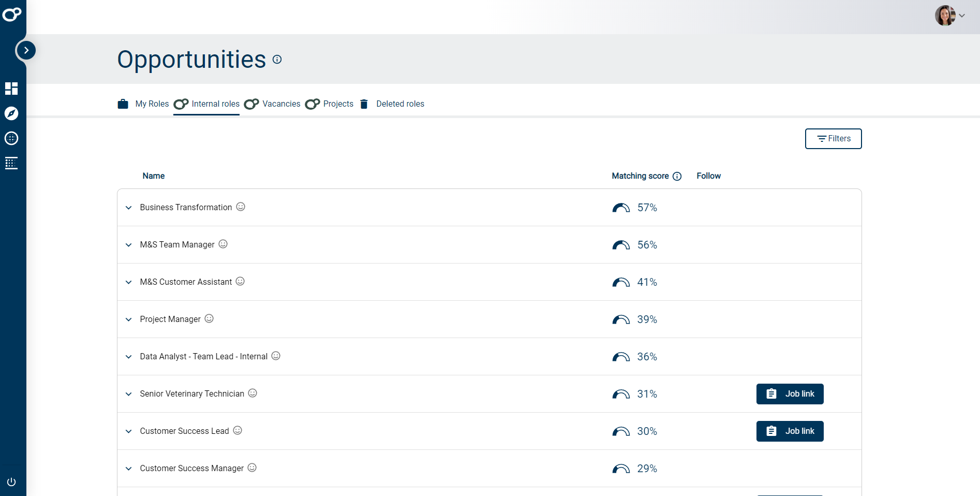Viewport: 980px width, 496px height.
Task: Click the Data Analyst - Team Lead role name
Action: pos(203,357)
